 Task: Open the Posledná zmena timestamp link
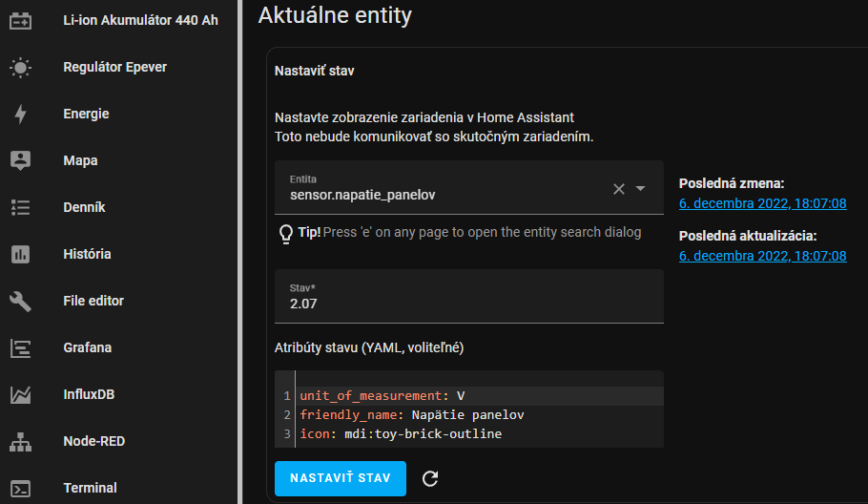(762, 203)
